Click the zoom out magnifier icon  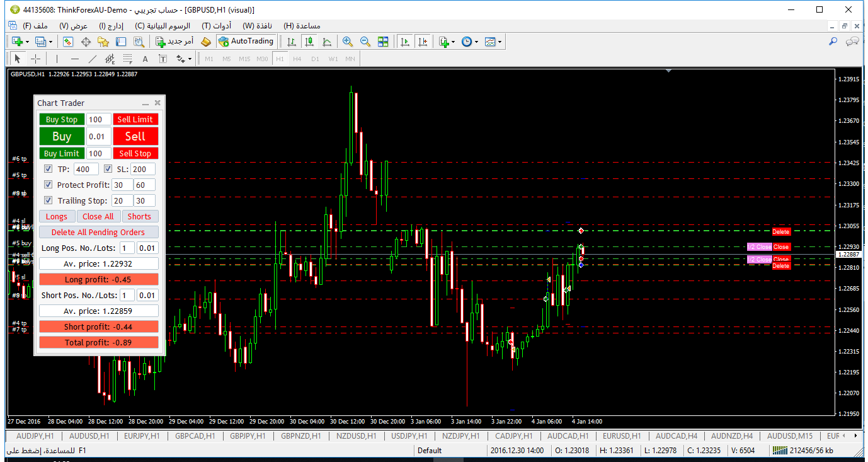365,42
